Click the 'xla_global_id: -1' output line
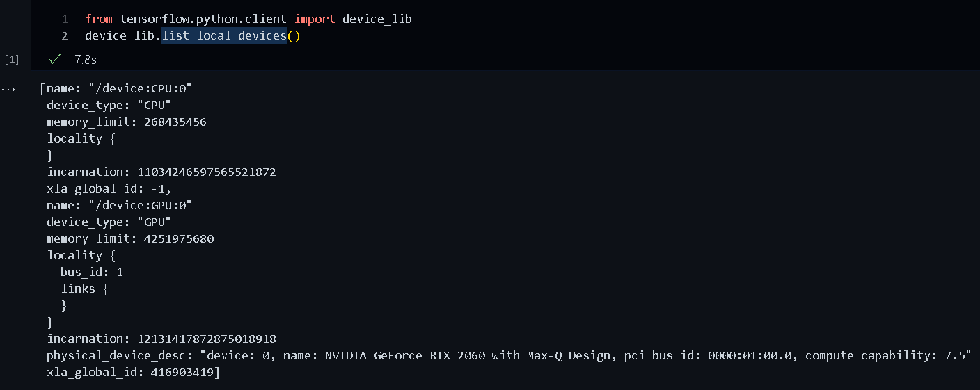Viewport: 980px width, 390px height. click(109, 188)
